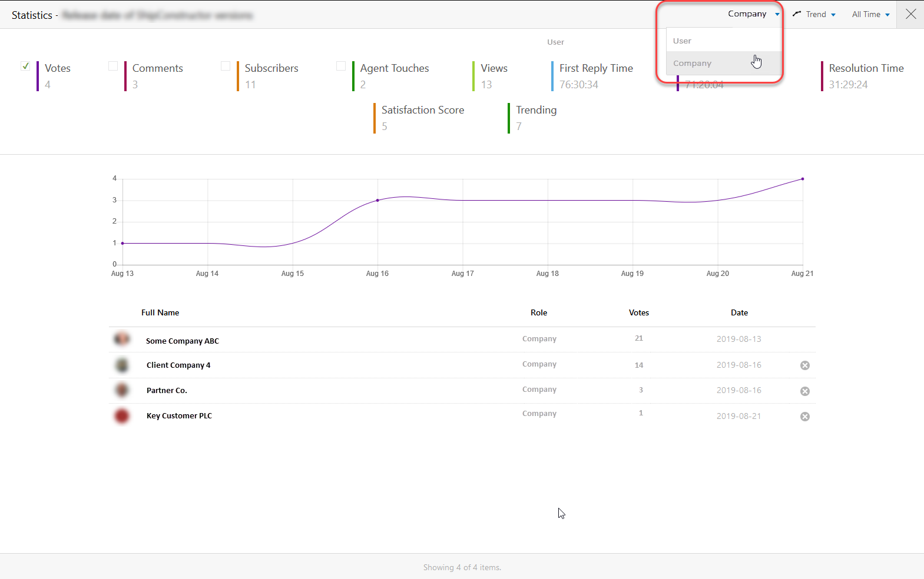Select User from the dropdown list
Viewport: 924px width, 579px height.
(x=683, y=41)
